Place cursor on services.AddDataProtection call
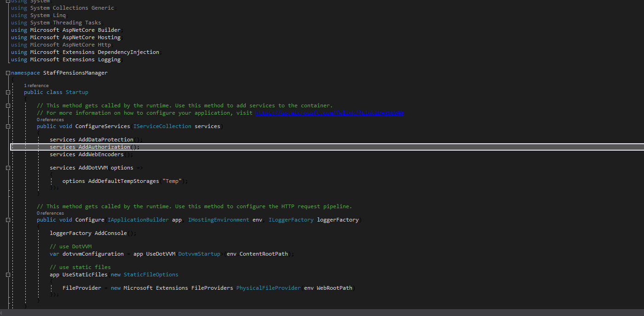This screenshot has height=316, width=644. [92, 139]
